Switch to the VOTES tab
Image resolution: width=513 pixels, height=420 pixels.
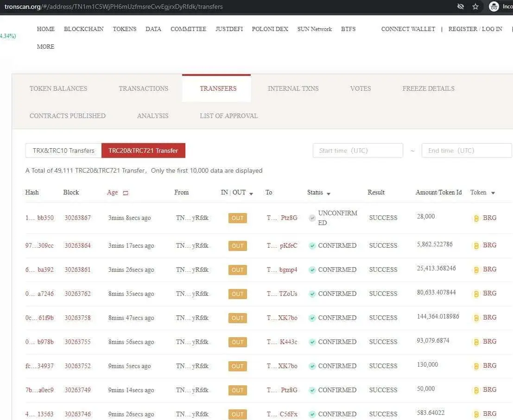(361, 88)
